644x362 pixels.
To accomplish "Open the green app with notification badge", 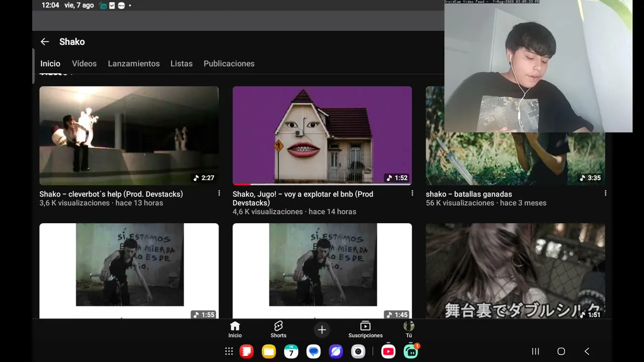I will [x=411, y=351].
